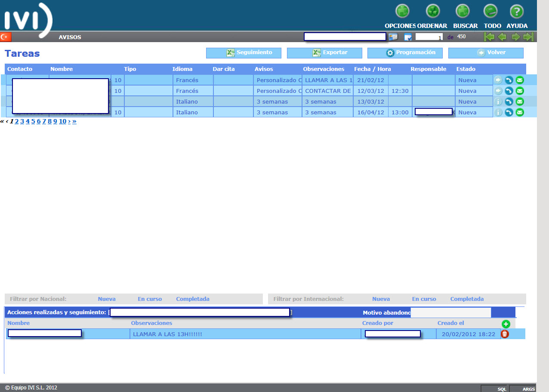Viewport: 549px width, 392px height.
Task: Filter Internacional tasks by Nueva
Action: (381, 299)
